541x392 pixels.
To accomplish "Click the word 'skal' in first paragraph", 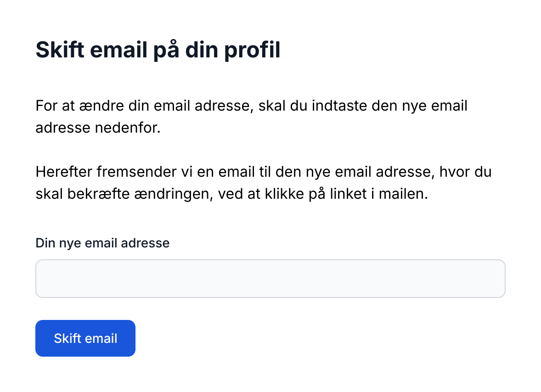I will (273, 106).
